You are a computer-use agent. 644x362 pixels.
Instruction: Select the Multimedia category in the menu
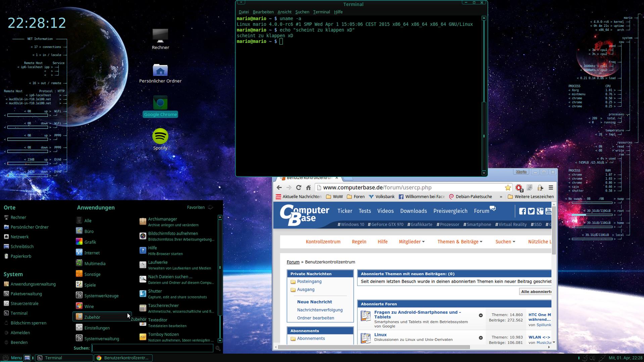click(102, 263)
